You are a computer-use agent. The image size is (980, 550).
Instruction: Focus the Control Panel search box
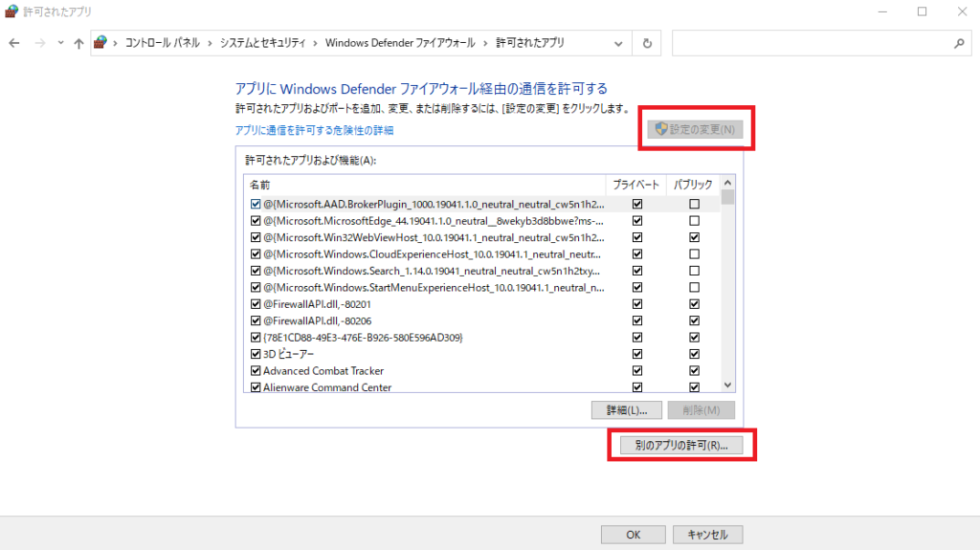(x=821, y=43)
